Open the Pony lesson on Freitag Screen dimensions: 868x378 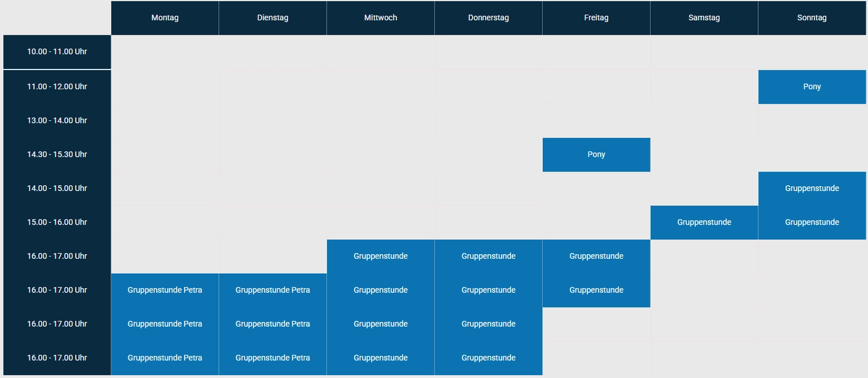tap(596, 155)
